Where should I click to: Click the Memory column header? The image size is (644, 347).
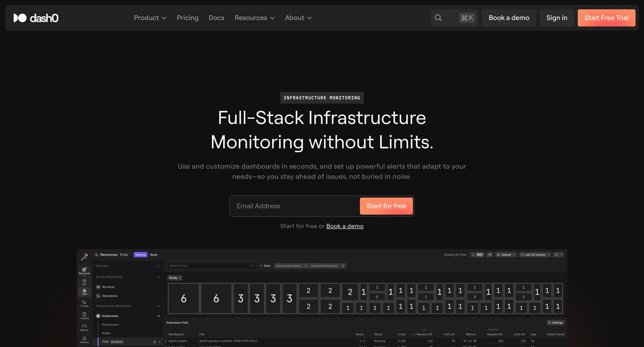point(471,335)
